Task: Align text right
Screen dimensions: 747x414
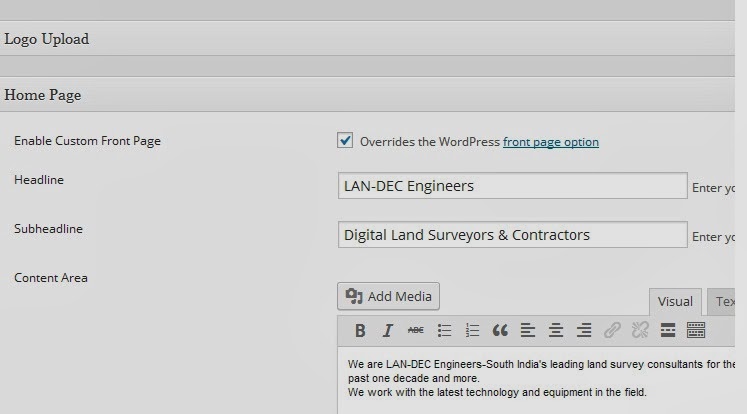Action: pos(584,330)
